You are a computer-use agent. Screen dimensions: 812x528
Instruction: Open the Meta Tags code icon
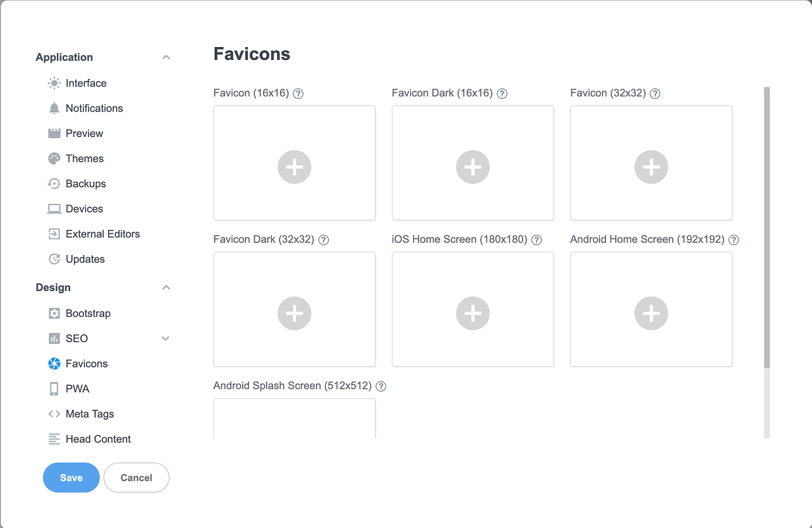pos(54,413)
